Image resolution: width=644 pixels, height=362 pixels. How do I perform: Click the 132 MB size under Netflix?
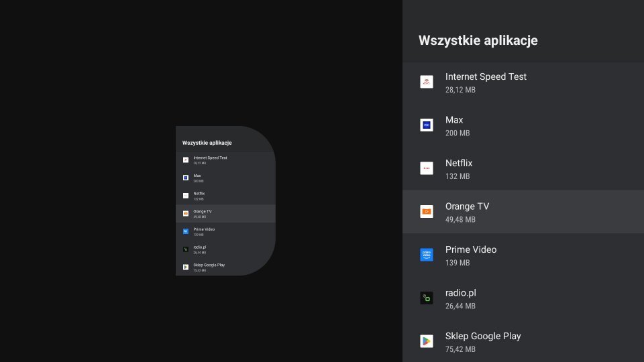(458, 176)
